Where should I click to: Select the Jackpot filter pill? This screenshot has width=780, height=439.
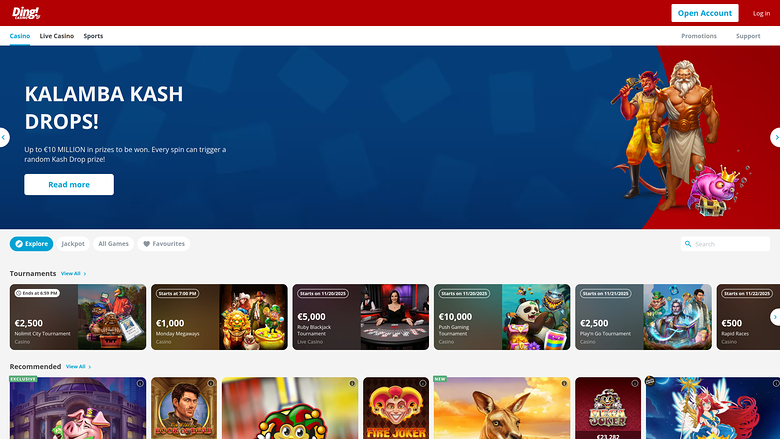point(73,244)
